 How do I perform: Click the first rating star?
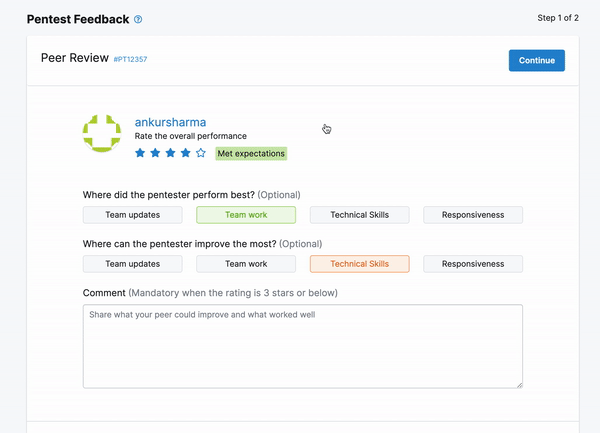[x=140, y=153]
